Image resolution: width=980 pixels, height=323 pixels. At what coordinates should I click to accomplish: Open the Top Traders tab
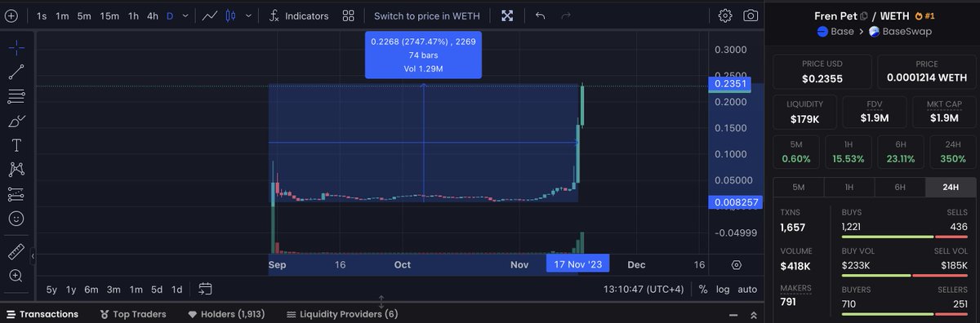[132, 314]
